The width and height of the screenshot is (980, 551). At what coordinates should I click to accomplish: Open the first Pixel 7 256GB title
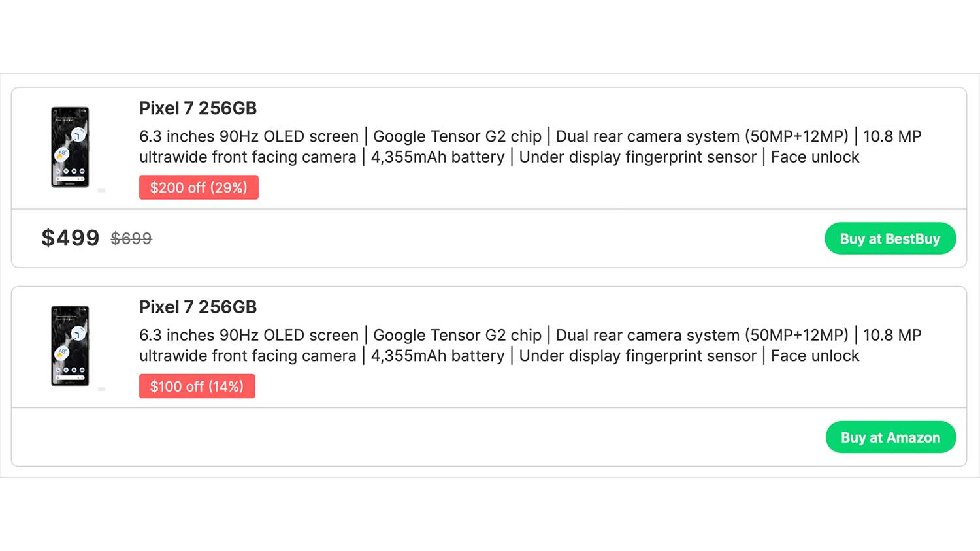(x=198, y=108)
